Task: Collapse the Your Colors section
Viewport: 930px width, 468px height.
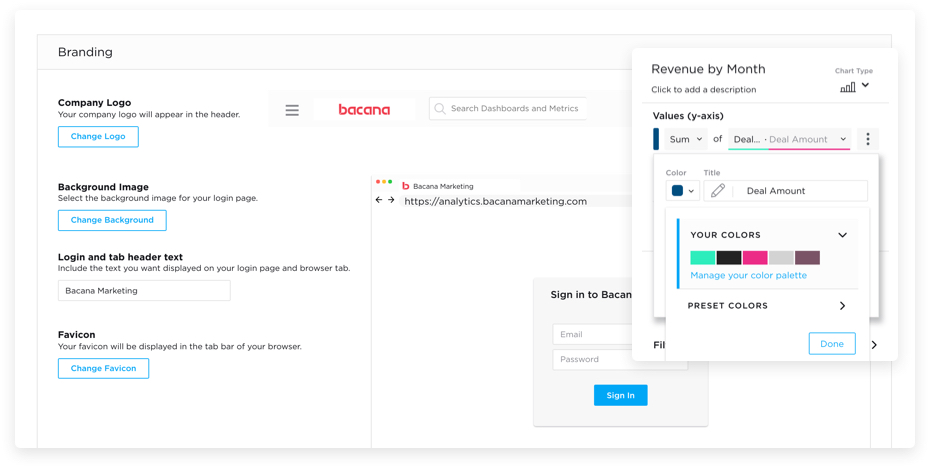Action: pos(842,235)
